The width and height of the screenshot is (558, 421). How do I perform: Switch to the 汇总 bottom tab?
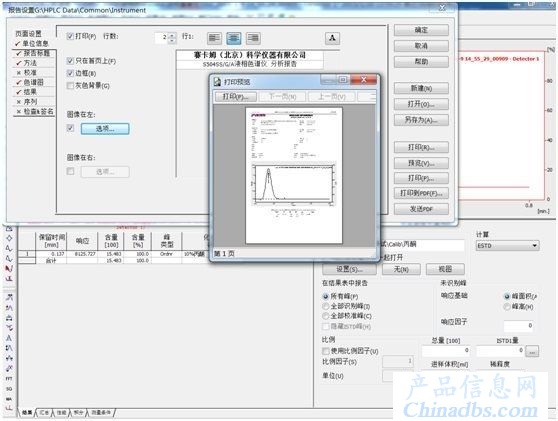coord(44,412)
